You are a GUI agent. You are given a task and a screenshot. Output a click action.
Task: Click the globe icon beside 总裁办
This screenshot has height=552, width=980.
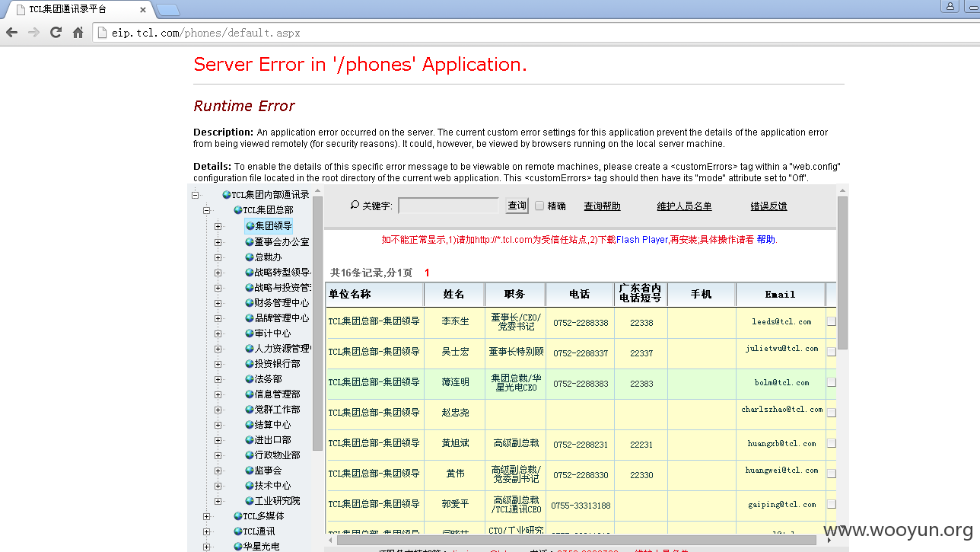click(250, 257)
